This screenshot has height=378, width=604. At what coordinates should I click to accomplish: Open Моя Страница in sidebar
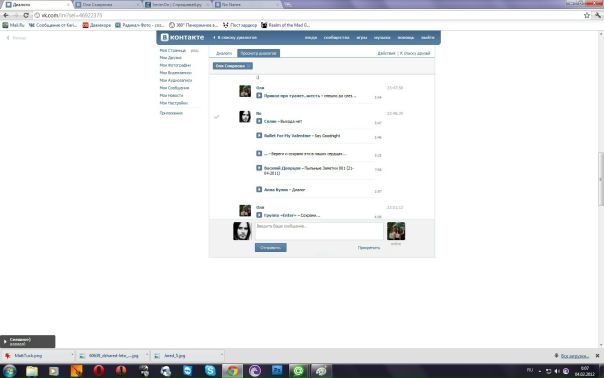click(x=173, y=50)
